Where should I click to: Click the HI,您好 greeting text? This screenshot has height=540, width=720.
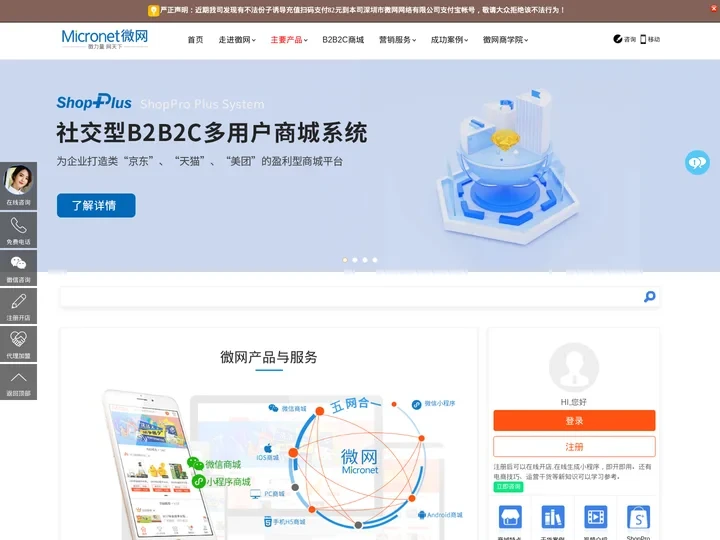pos(574,402)
